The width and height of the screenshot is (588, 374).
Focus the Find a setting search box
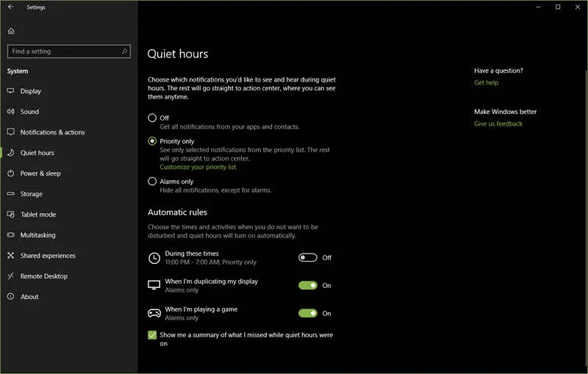(x=68, y=51)
